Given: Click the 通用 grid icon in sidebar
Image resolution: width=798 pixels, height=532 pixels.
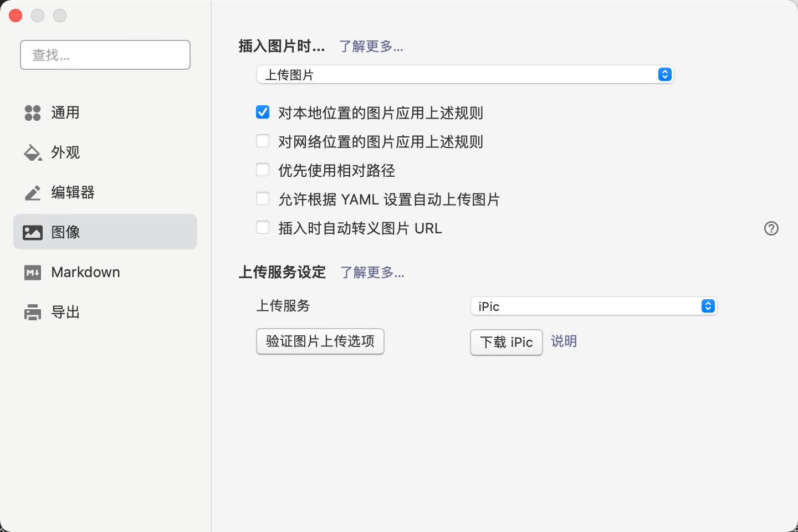Looking at the screenshot, I should coord(33,113).
